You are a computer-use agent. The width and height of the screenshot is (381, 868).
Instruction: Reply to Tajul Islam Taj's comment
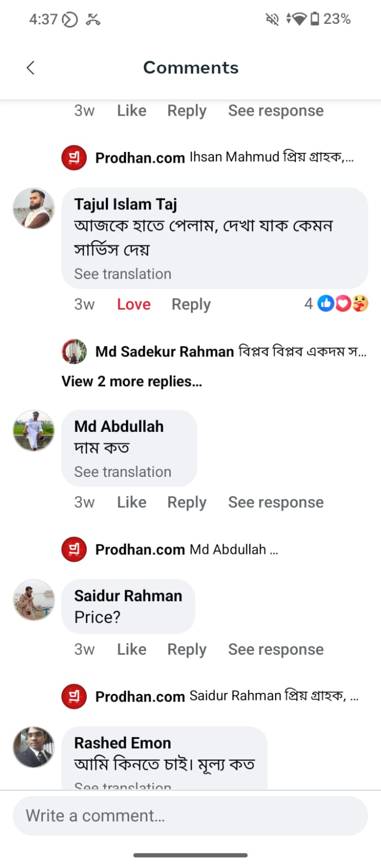click(191, 304)
